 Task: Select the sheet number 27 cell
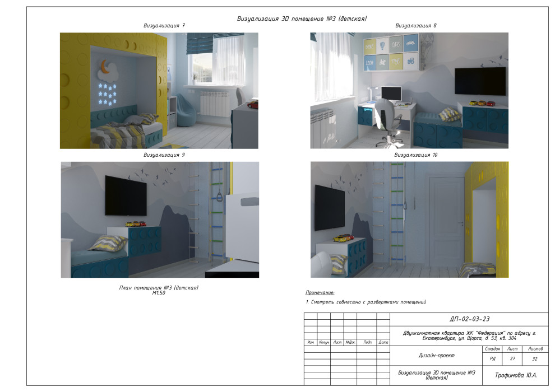512,359
